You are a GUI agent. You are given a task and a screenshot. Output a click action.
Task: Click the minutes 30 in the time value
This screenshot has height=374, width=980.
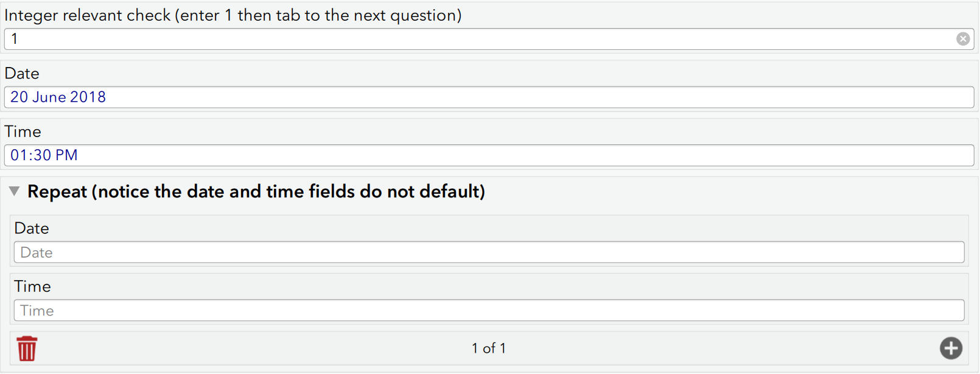point(43,155)
